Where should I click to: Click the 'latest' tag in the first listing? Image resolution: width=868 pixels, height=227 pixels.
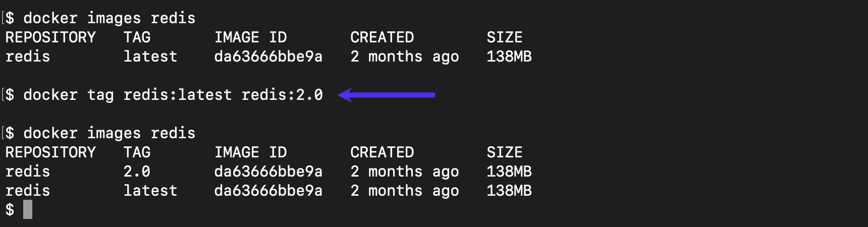click(150, 56)
